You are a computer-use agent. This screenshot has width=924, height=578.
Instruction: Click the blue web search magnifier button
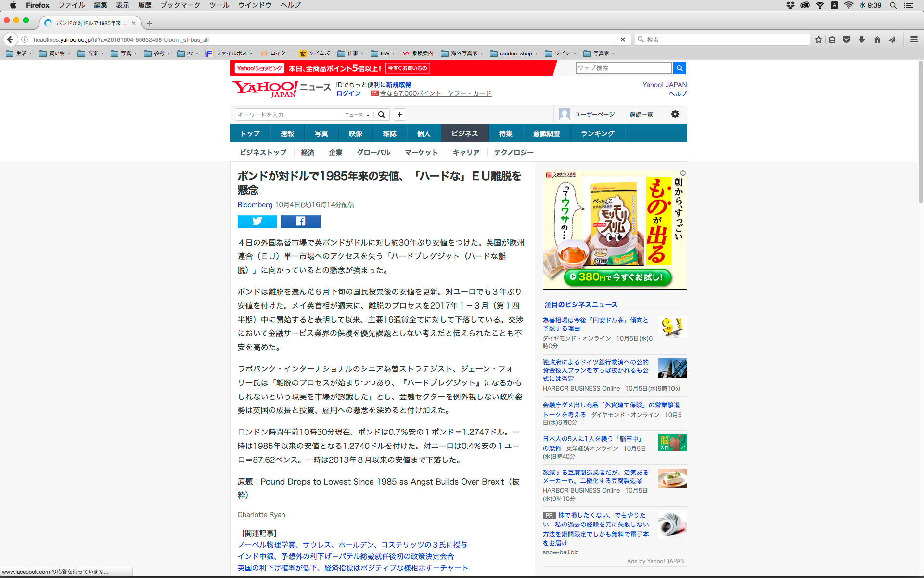[x=679, y=68]
